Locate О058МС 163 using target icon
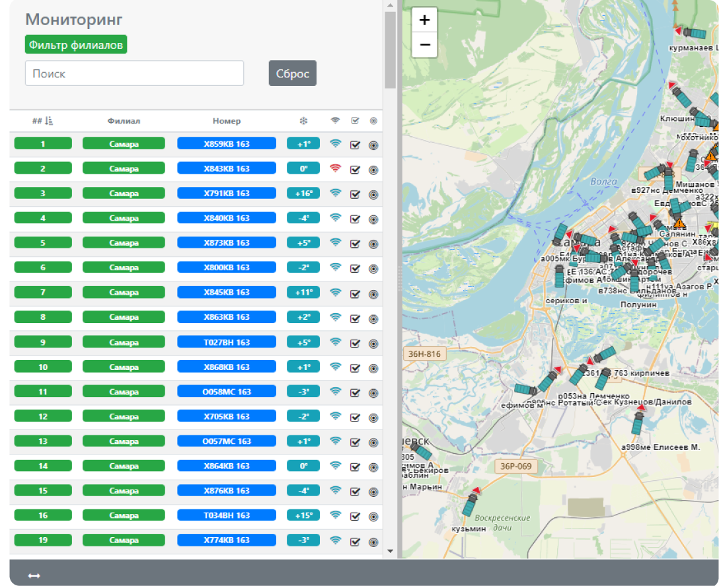The height and width of the screenshot is (588, 719). (373, 393)
